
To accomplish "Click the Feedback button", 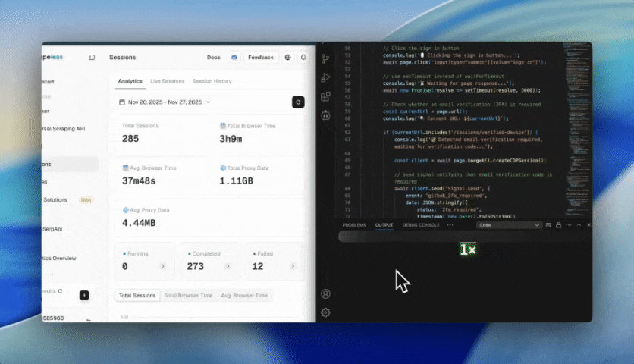I will (x=261, y=58).
